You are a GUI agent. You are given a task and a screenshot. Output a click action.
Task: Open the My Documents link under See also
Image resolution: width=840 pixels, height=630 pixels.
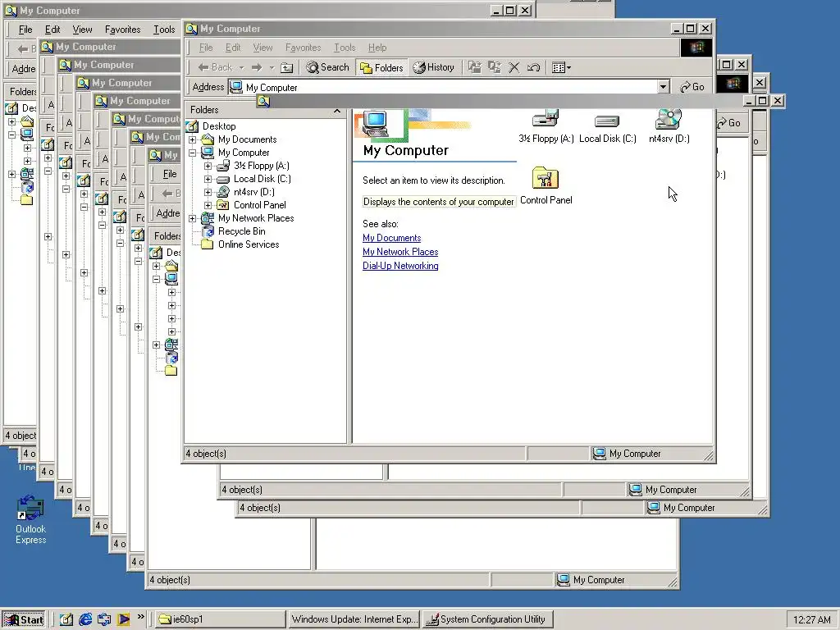pos(391,238)
